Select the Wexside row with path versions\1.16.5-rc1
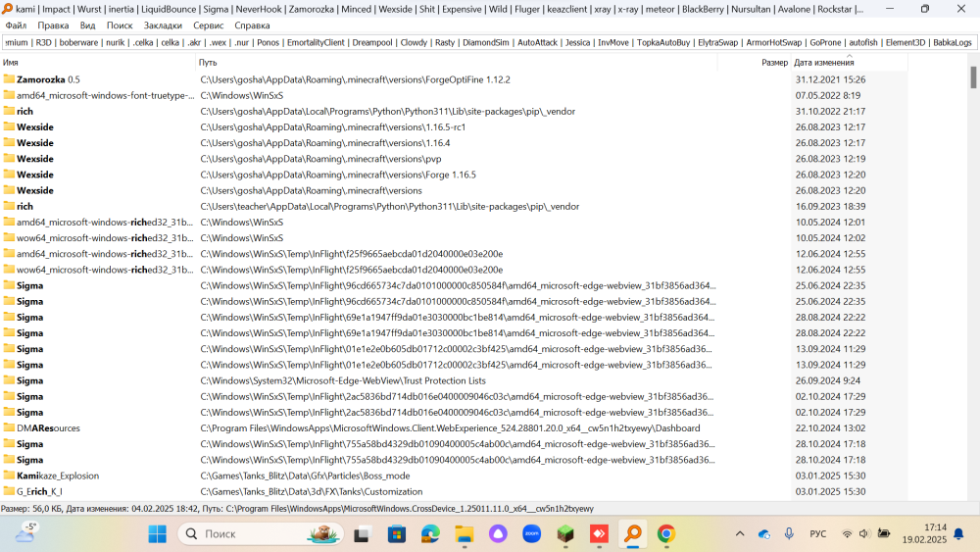 [454, 126]
